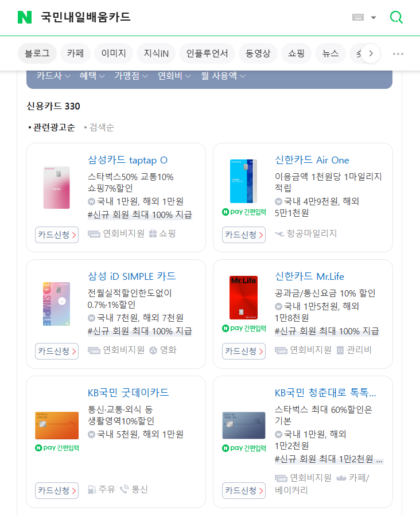Click the 통신 phone icon

pos(125,489)
